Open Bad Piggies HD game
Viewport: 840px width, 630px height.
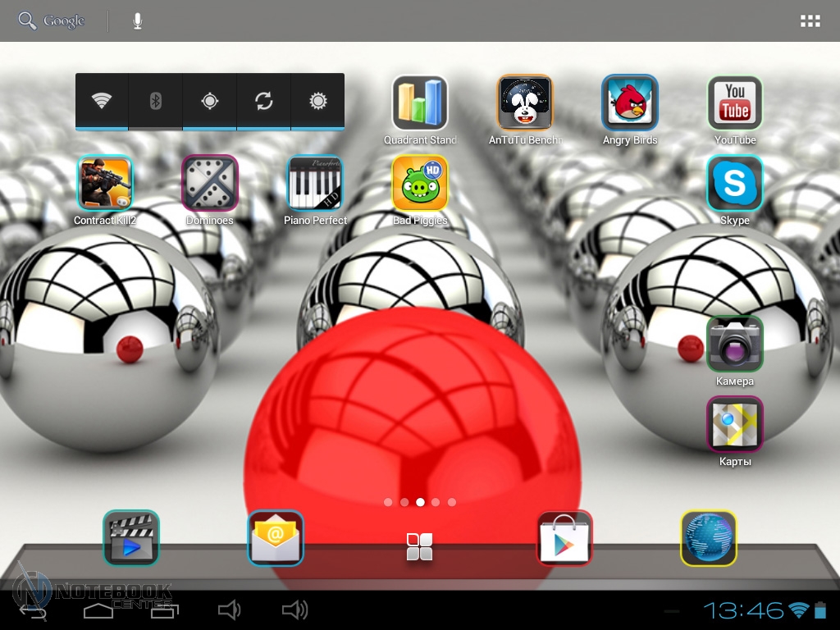point(419,184)
